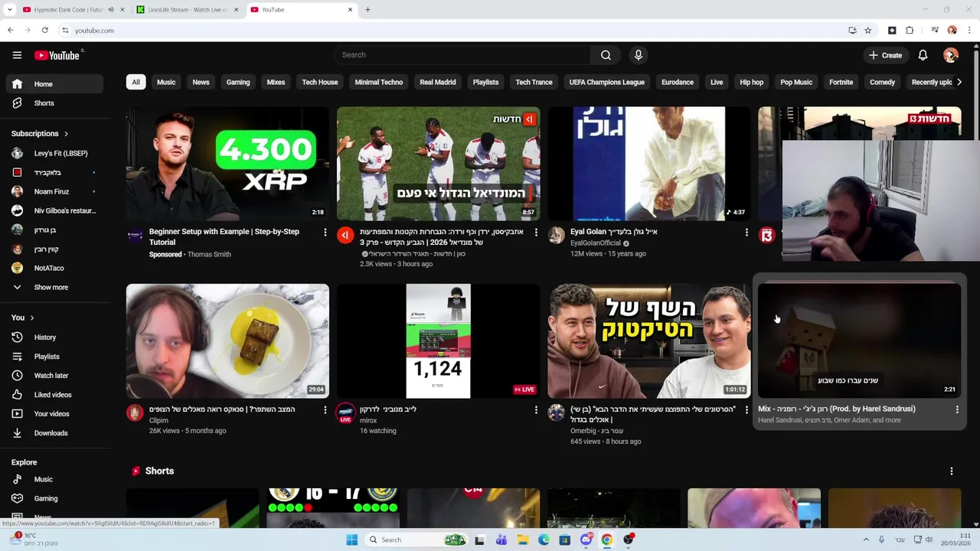Mute the Hypnotic Dark Code tab audio
The height and width of the screenshot is (551, 980).
tap(111, 10)
